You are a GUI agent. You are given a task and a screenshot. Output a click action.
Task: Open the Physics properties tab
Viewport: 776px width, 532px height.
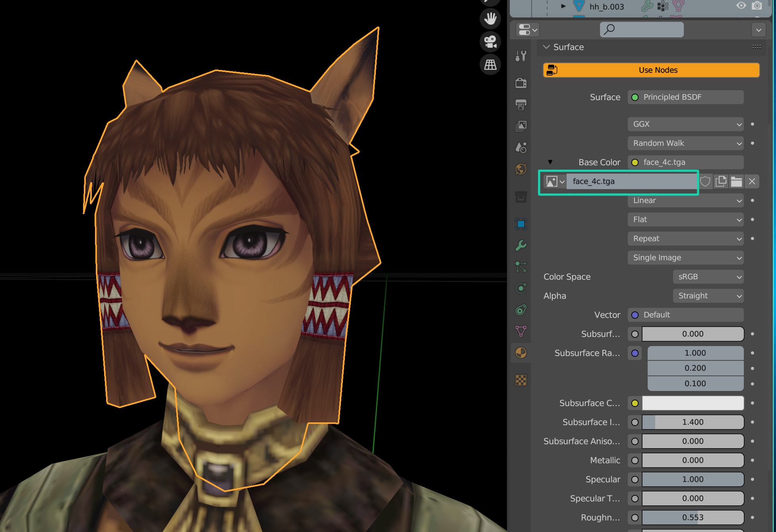521,288
